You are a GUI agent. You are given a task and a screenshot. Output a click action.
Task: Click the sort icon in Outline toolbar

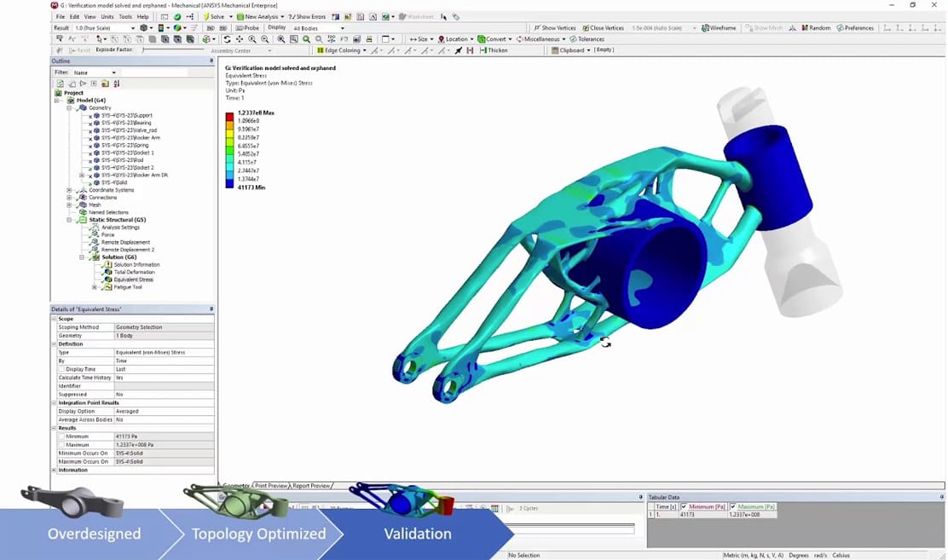point(117,84)
